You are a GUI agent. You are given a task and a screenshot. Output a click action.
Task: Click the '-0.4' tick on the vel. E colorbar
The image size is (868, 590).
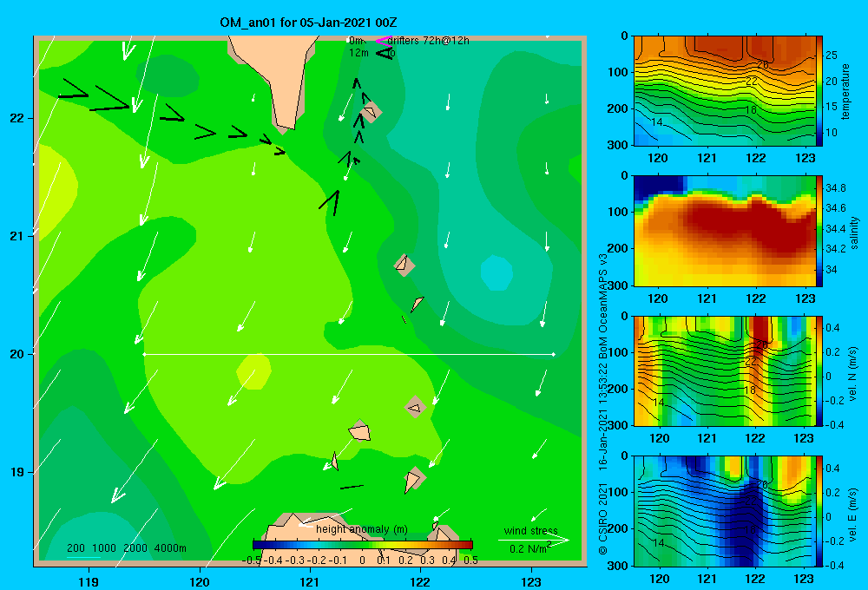(835, 565)
